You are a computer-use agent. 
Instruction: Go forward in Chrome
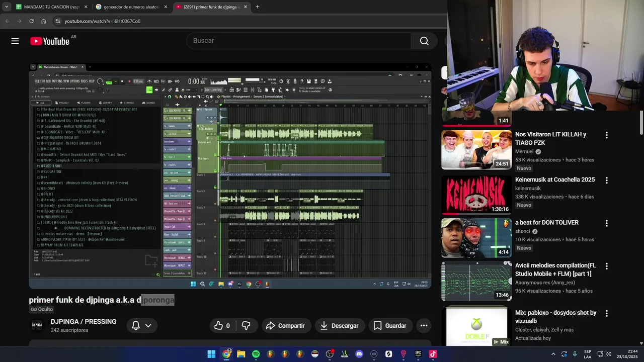click(19, 21)
